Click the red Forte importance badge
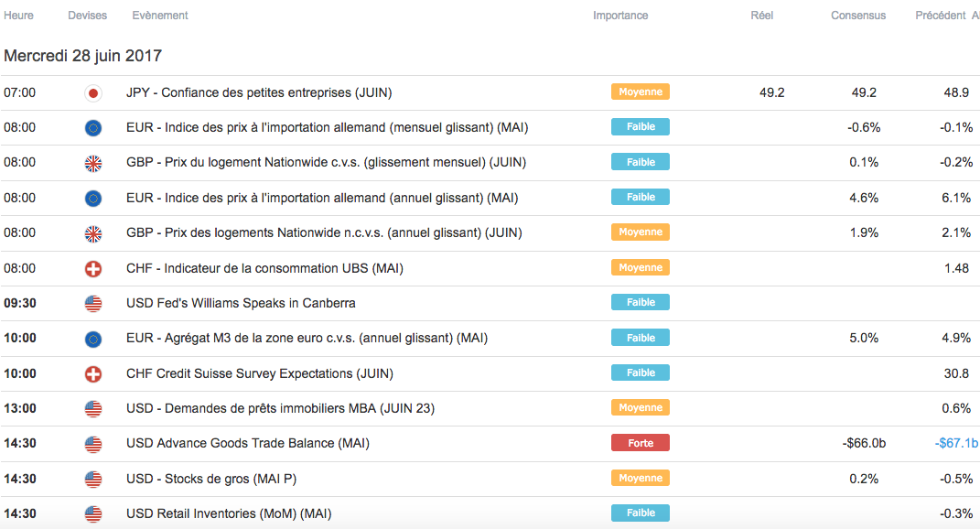The width and height of the screenshot is (980, 529). (640, 443)
